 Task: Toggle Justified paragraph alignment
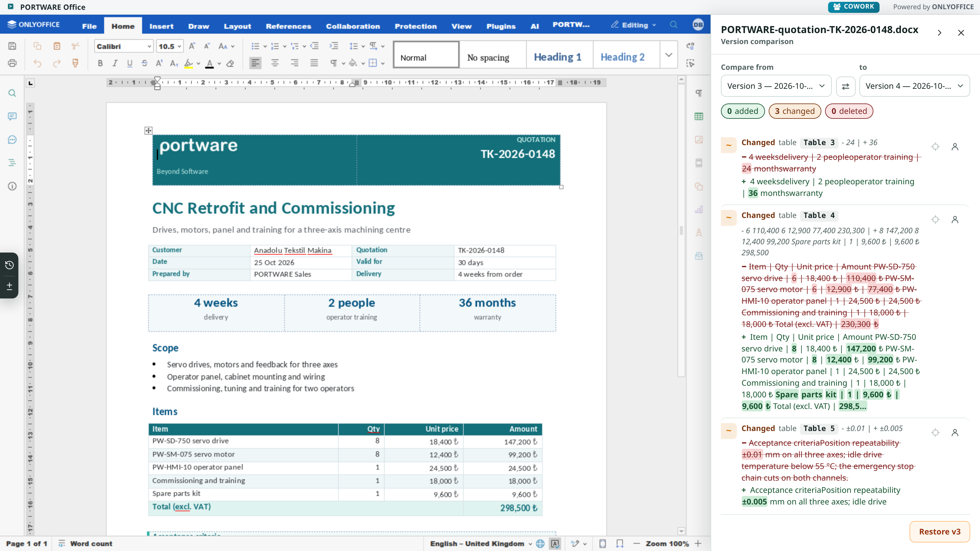pos(314,63)
